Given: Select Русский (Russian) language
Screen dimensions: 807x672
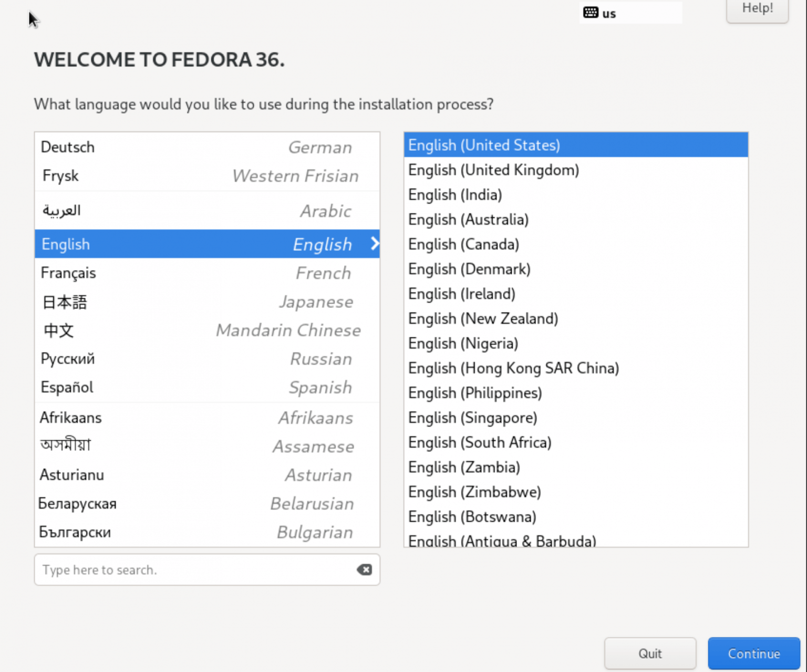Looking at the screenshot, I should (x=67, y=358).
